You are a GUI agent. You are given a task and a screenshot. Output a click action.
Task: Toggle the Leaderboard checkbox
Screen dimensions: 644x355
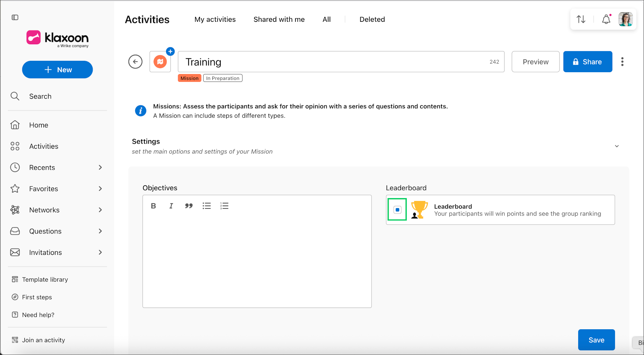point(397,210)
